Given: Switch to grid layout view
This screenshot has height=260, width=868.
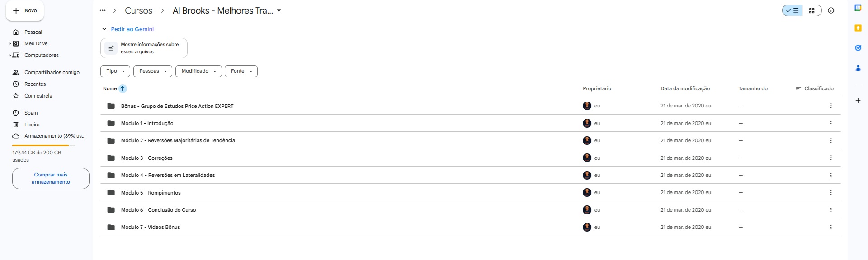Looking at the screenshot, I should [812, 10].
